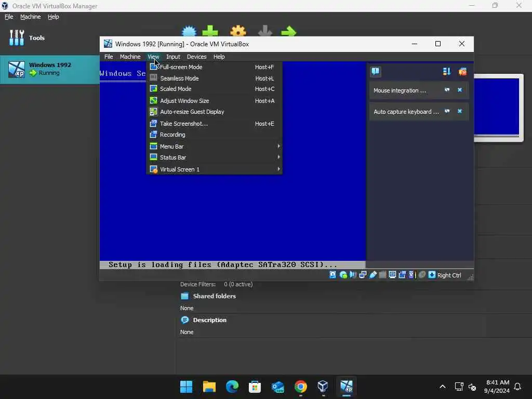
Task: Toggle Full-screen Mode in View menu
Action: click(x=214, y=67)
